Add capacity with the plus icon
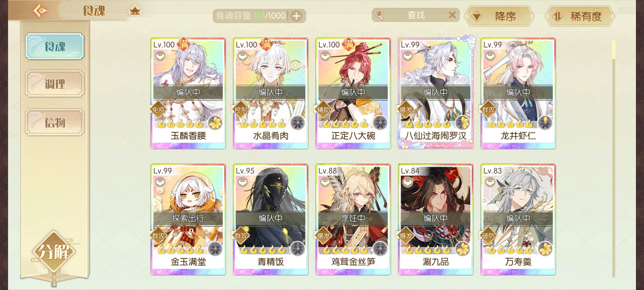 pos(297,16)
